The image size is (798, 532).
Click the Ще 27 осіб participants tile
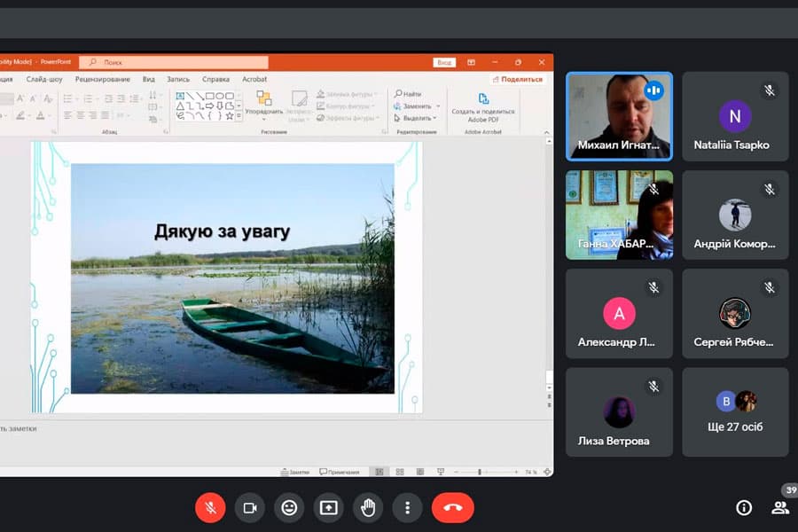click(735, 412)
